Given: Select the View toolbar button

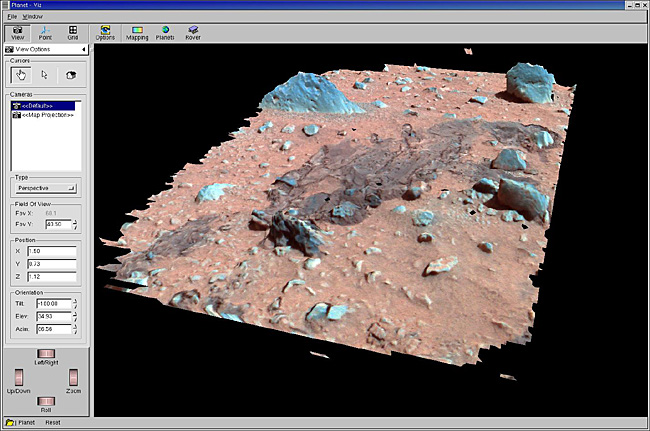Looking at the screenshot, I should click(x=17, y=32).
